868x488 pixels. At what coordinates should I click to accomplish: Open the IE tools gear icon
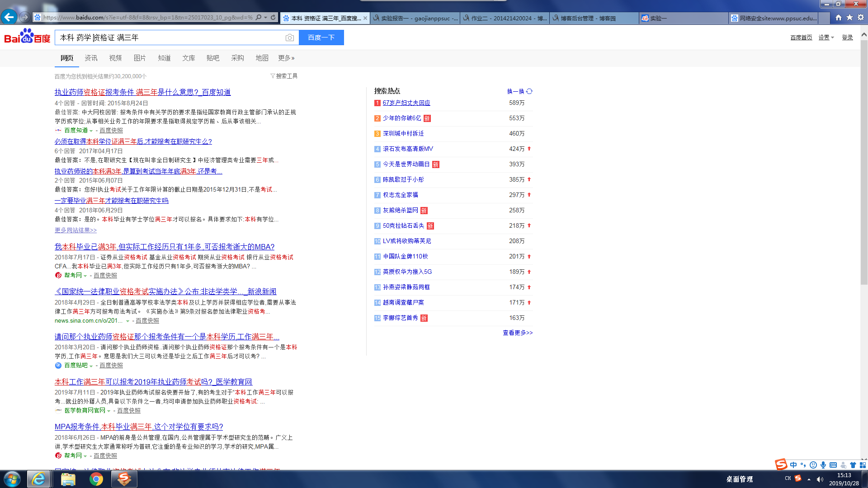point(861,18)
